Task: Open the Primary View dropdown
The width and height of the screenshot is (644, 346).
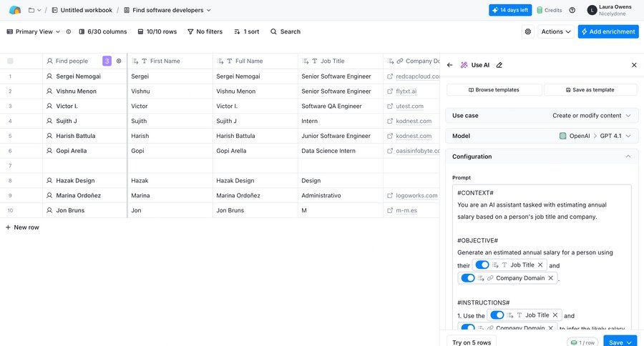Action: [x=34, y=31]
